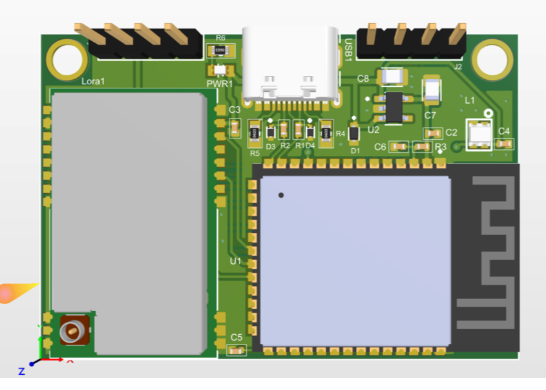The height and width of the screenshot is (390, 546).
Task: Click the U1 ESP32 module shield can
Action: (x=355, y=260)
